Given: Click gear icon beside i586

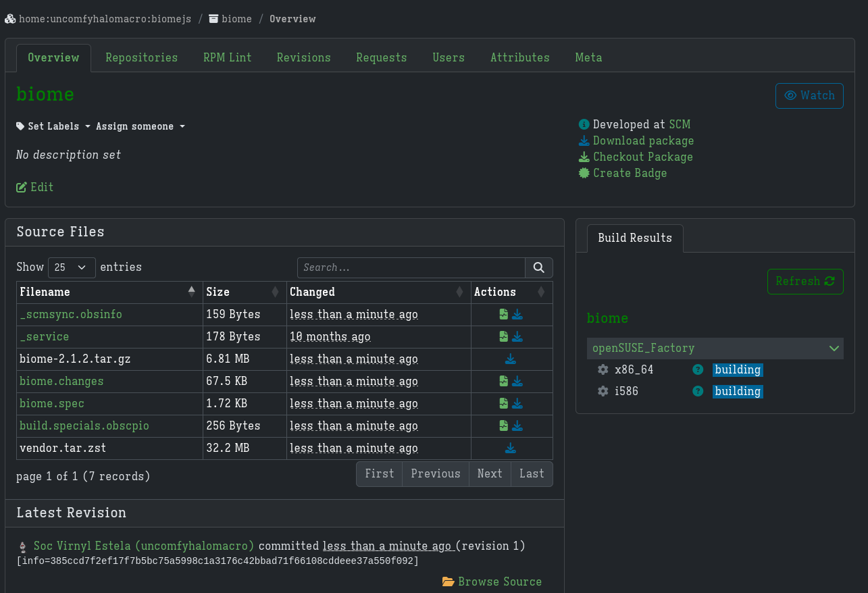Looking at the screenshot, I should coord(603,391).
